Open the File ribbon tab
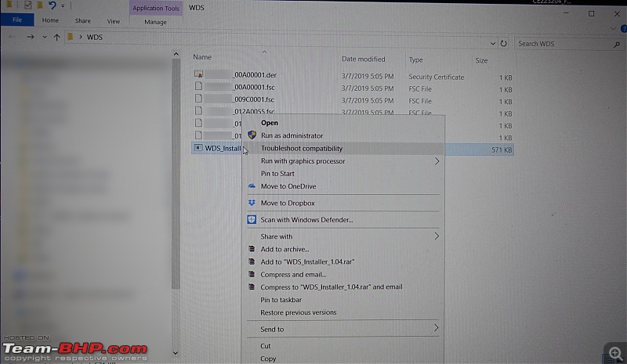This screenshot has width=627, height=364. [17, 20]
